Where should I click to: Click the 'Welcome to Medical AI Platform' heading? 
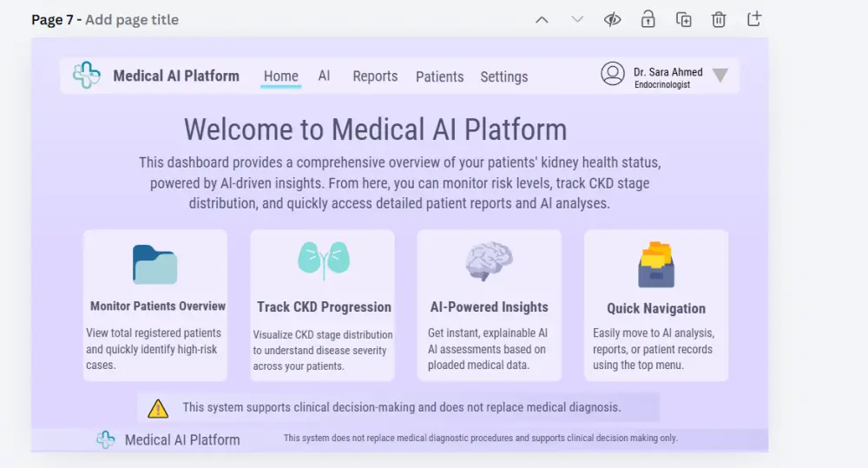click(375, 129)
